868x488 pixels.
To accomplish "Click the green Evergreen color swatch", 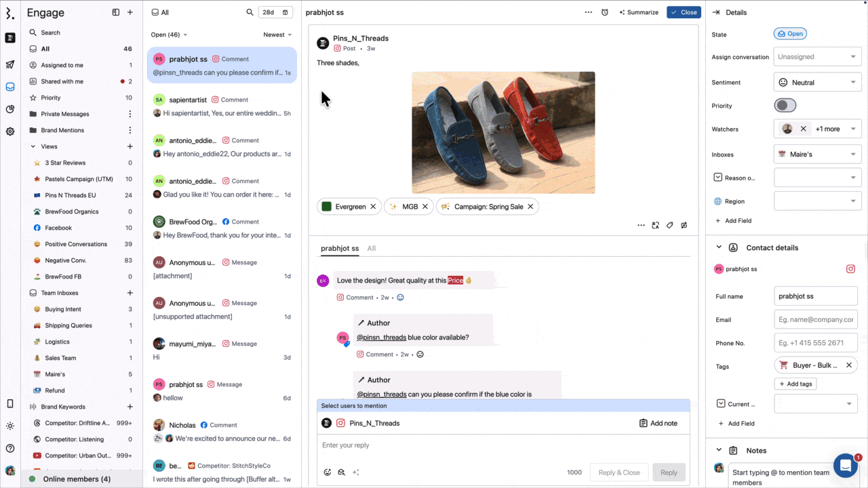I will (327, 207).
